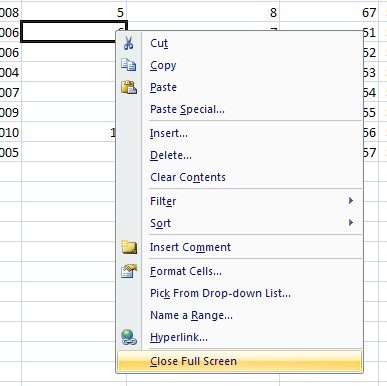Click the Paste clipboard icon
The image size is (387, 386).
(129, 87)
